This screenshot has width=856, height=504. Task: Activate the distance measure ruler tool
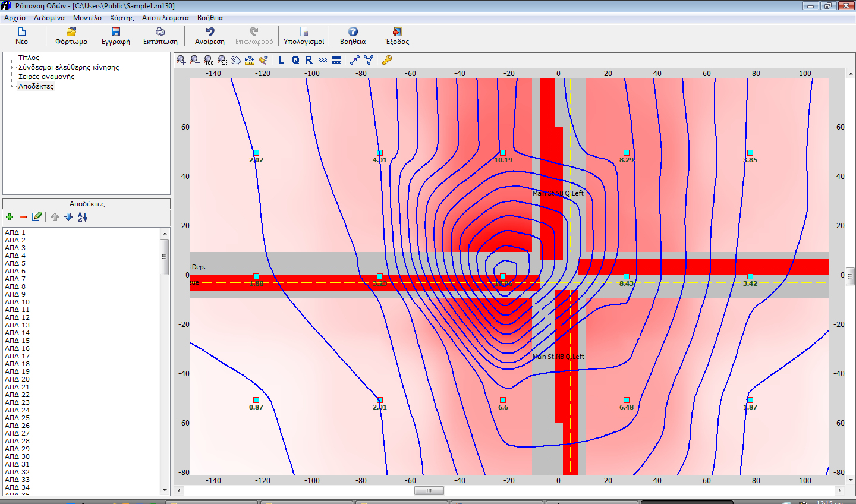[250, 60]
